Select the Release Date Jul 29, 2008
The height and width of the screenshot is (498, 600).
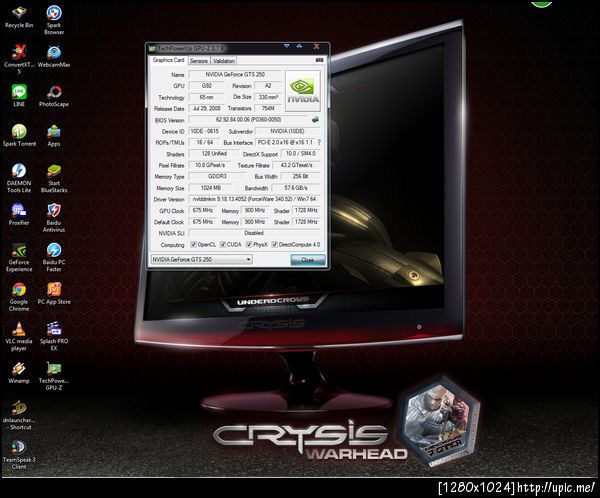tap(206, 108)
